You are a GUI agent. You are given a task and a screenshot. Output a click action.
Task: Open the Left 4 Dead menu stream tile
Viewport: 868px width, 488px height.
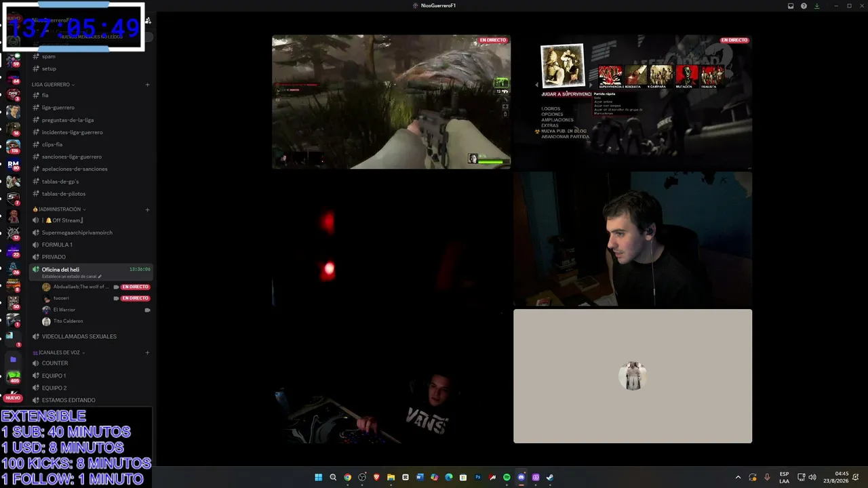click(633, 102)
